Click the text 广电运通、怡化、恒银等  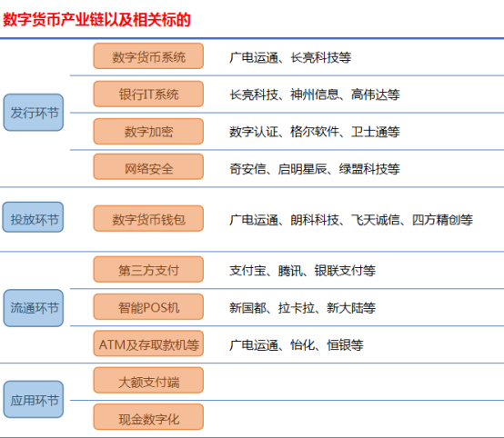(x=297, y=345)
